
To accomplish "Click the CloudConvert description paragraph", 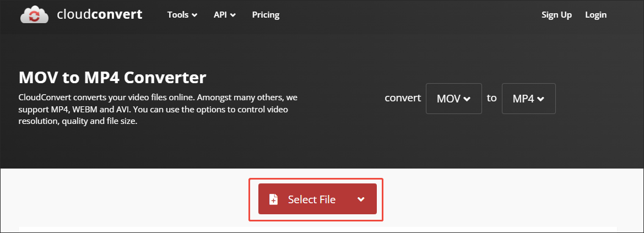I will point(158,109).
